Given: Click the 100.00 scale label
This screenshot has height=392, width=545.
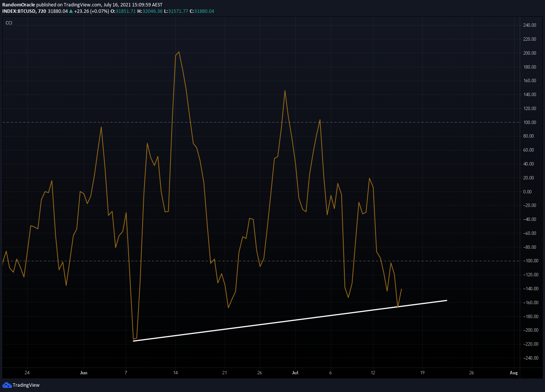Looking at the screenshot, I should tap(530, 122).
